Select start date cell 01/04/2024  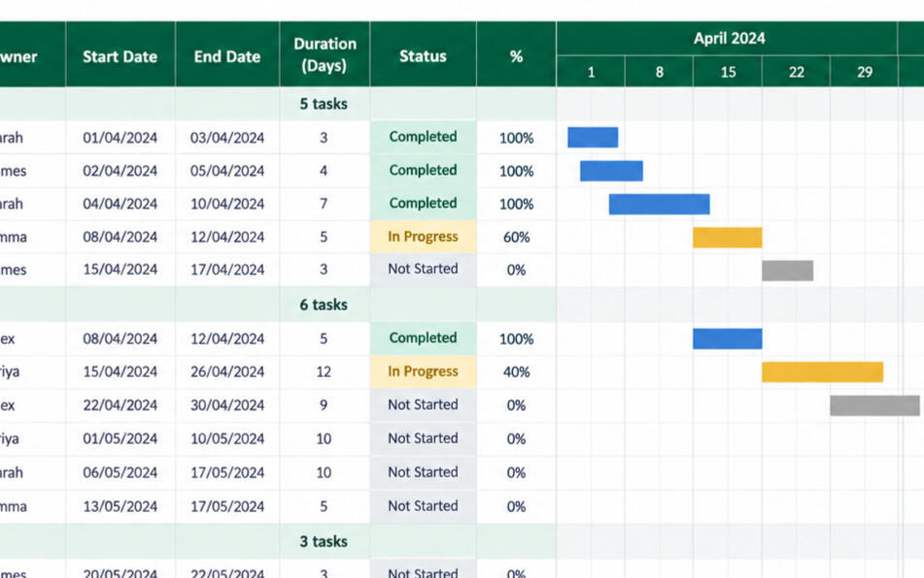click(x=120, y=138)
